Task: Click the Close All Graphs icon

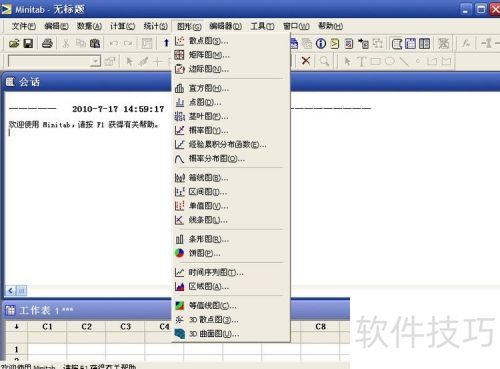Action: pyautogui.click(x=443, y=44)
